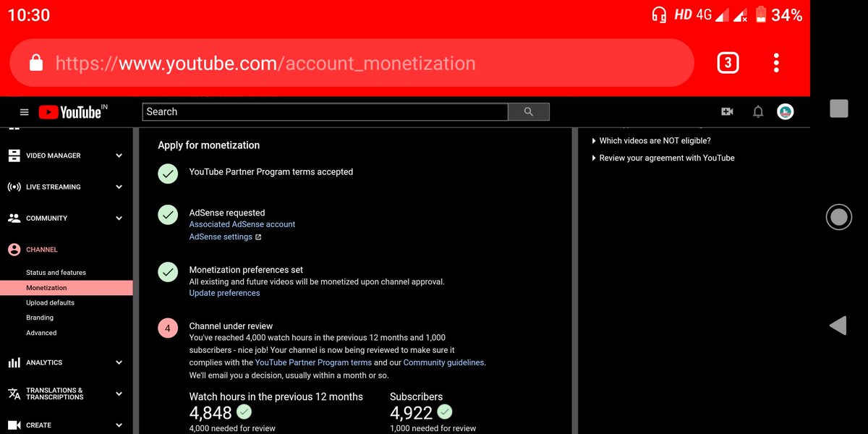This screenshot has height=434, width=868.
Task: Click the search magnifier button
Action: [x=529, y=111]
